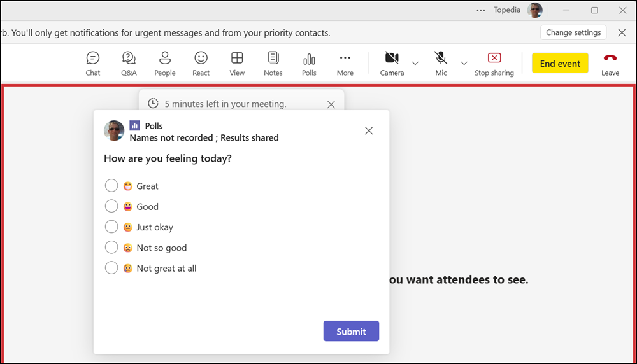Choose the Not great at all option

tap(111, 268)
